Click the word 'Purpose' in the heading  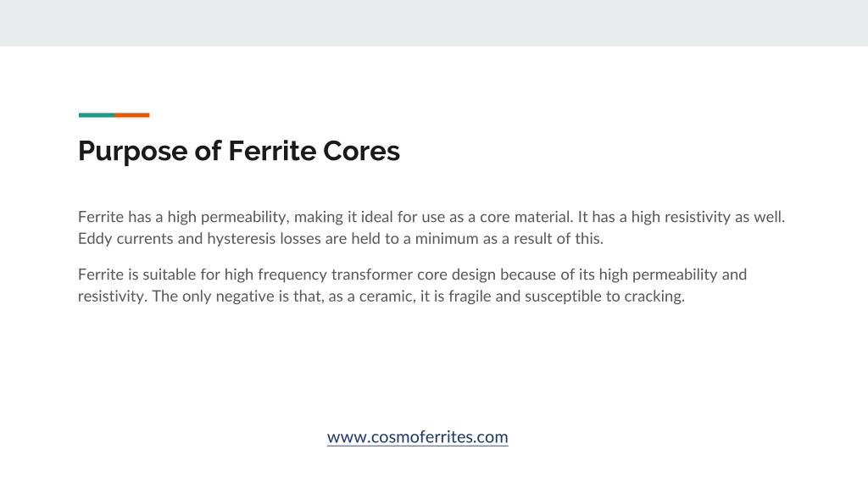pos(133,151)
